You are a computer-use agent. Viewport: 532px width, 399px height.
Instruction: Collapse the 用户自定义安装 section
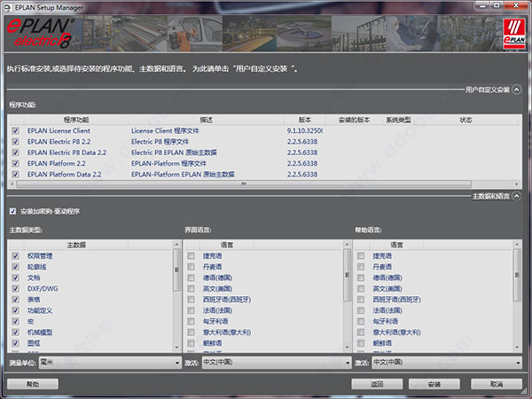click(516, 90)
